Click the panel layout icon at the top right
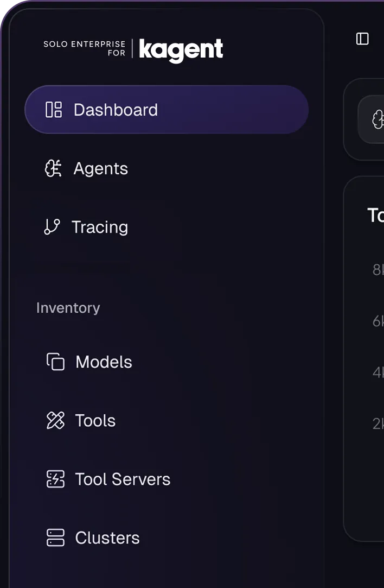 tap(362, 39)
